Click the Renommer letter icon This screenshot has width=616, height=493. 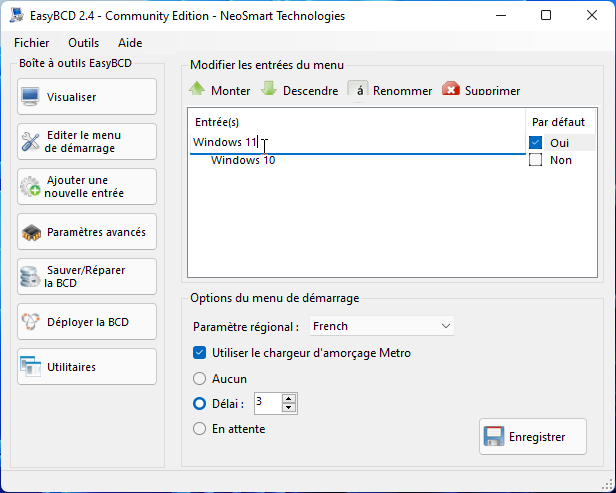pyautogui.click(x=358, y=90)
